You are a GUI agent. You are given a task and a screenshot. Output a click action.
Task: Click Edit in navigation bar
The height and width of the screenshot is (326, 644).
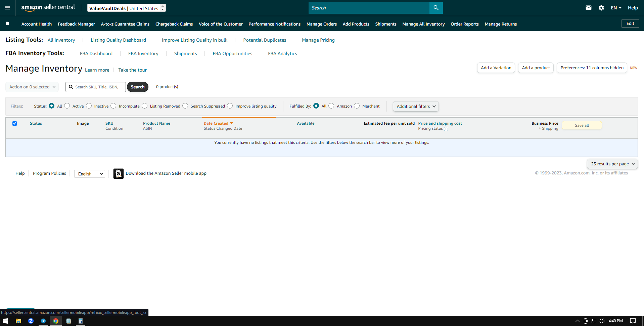click(x=630, y=24)
